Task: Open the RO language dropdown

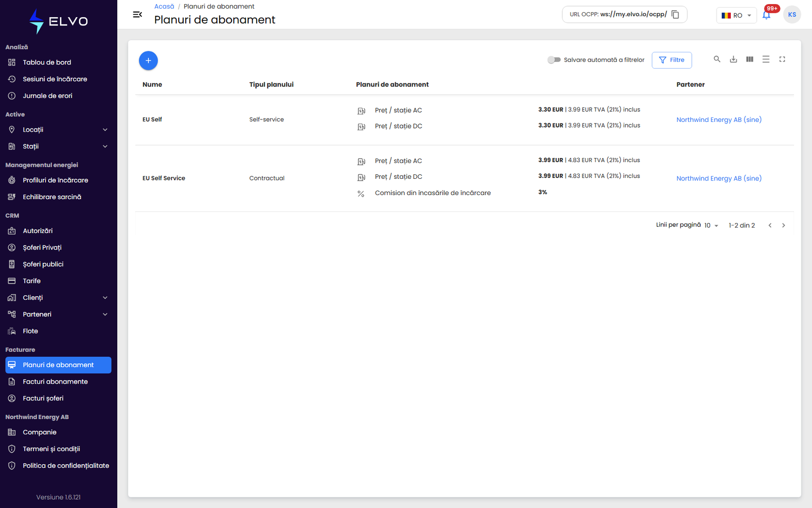Action: pyautogui.click(x=736, y=15)
